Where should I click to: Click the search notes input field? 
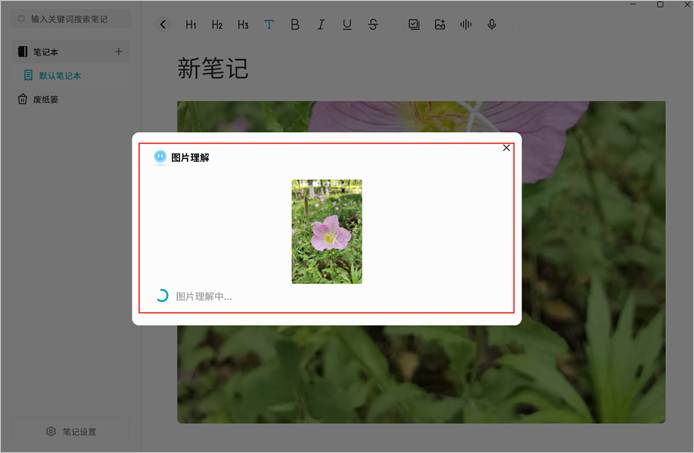point(70,19)
